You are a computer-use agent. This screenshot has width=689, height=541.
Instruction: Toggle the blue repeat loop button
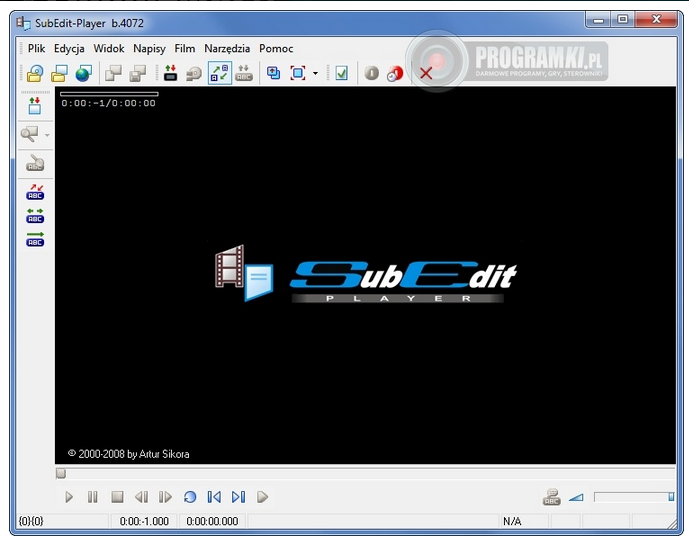(x=190, y=497)
